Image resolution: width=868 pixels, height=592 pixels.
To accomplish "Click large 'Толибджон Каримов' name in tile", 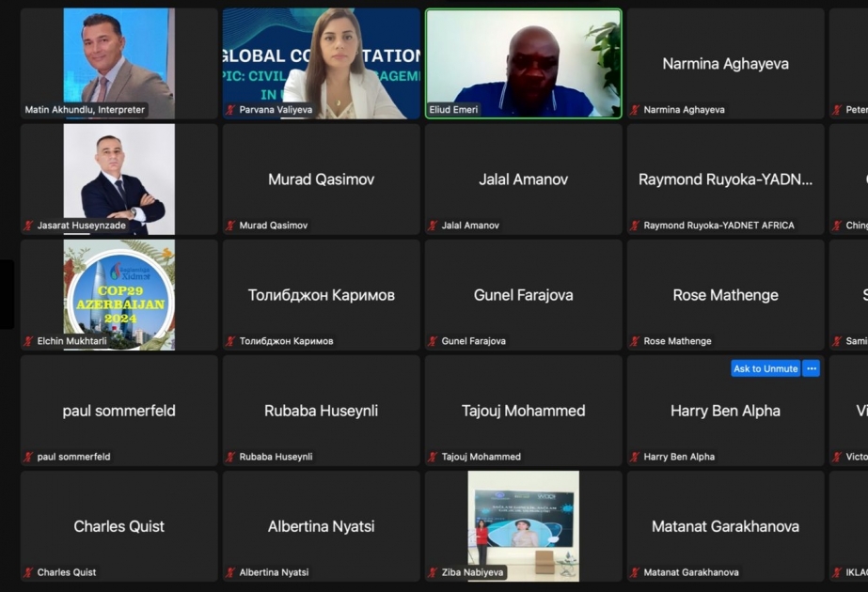I will [321, 295].
